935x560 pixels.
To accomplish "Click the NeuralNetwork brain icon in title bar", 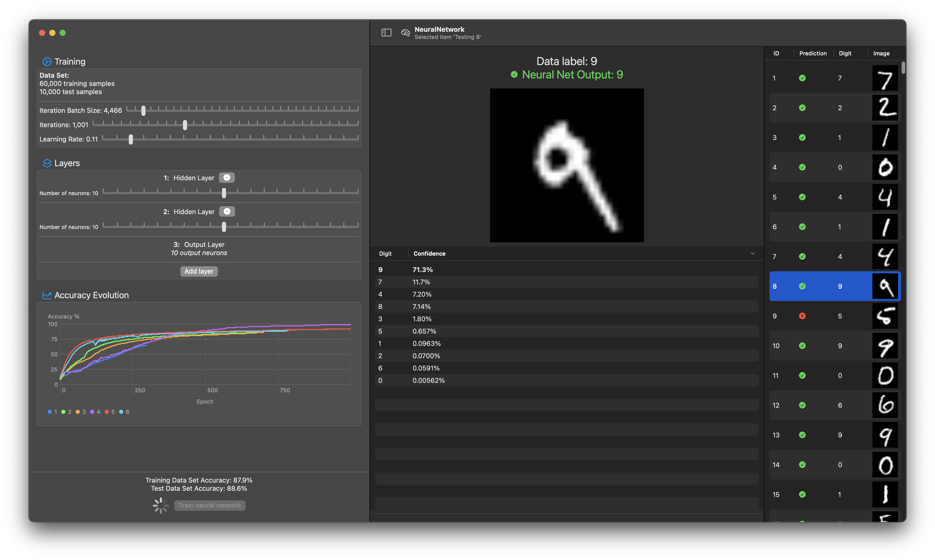I will (405, 33).
